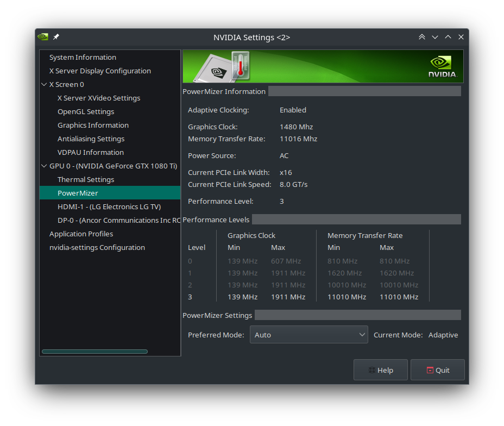Screen dimensions: 504x426
Task: Click the 8.0 GT/s link speed
Action: click(x=293, y=185)
